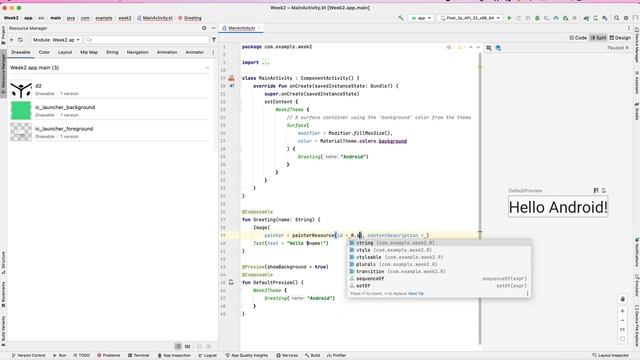This screenshot has height=360, width=640.
Task: Show more resource type tabs
Action: pos(213,52)
